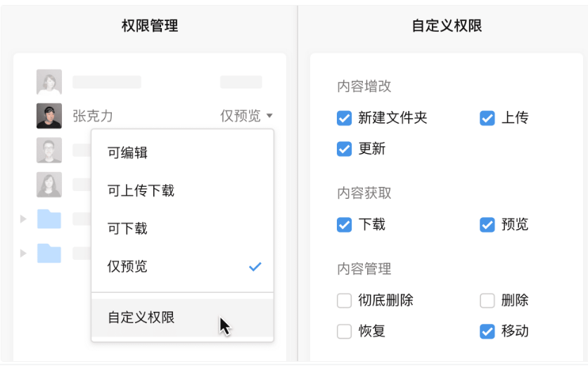Toggle the 移动 permission checkbox

(x=487, y=331)
